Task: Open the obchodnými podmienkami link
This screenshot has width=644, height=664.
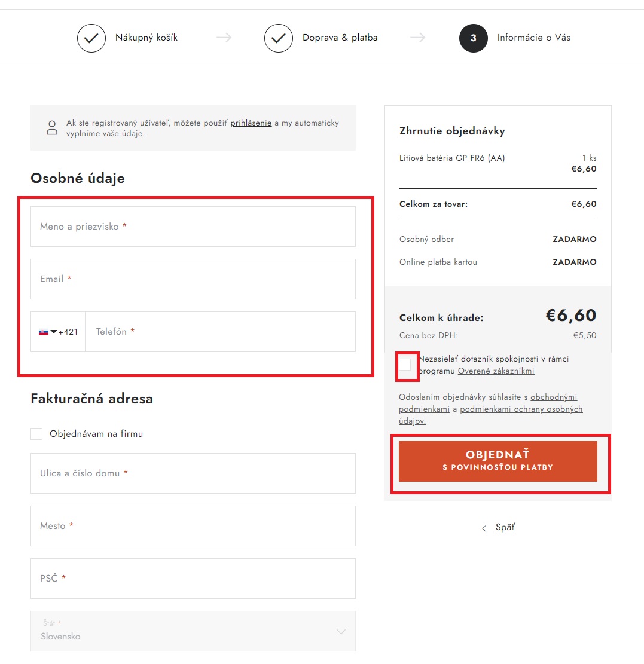Action: pos(488,403)
